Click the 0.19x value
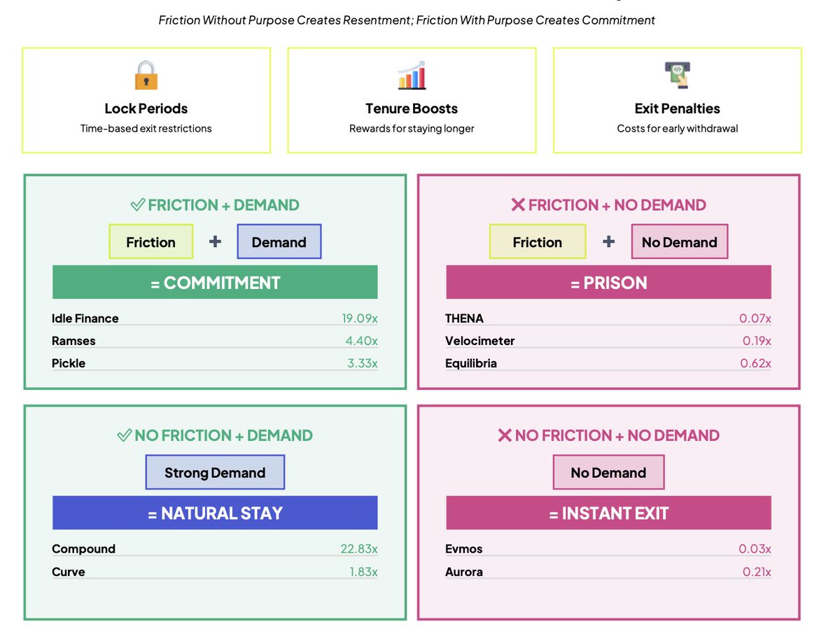The width and height of the screenshot is (840, 634). coord(757,341)
